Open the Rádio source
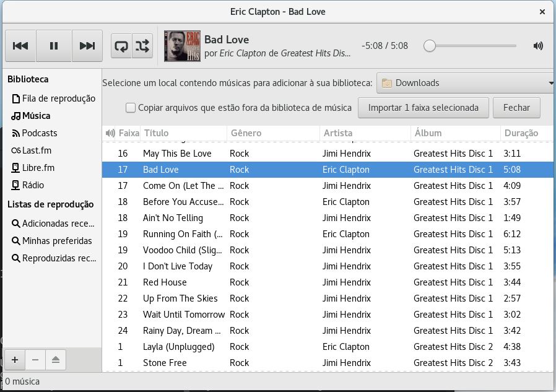This screenshot has height=392, width=556. point(33,185)
